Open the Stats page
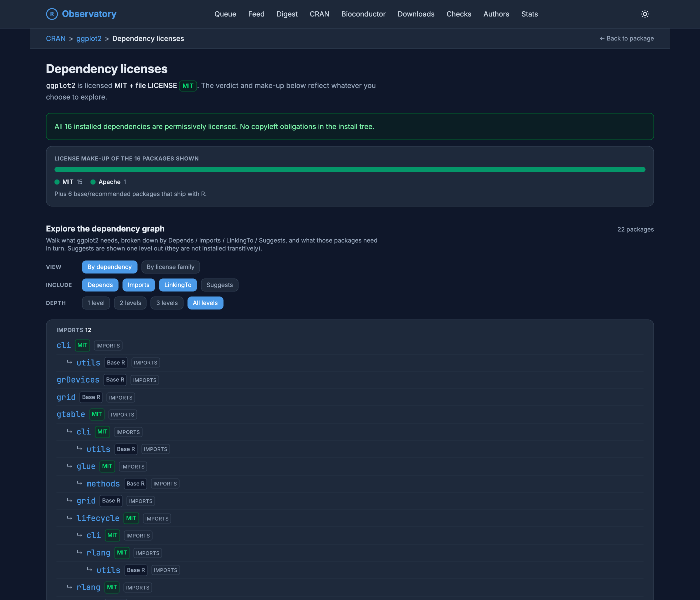The height and width of the screenshot is (600, 700). click(x=529, y=14)
